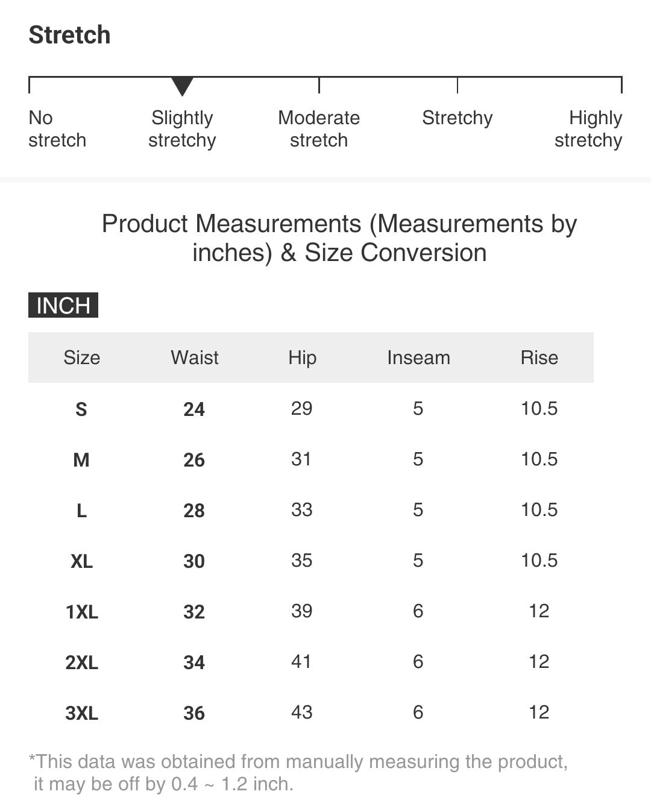Select the XL size row label
Image resolution: width=651 pixels, height=812 pixels.
(81, 561)
